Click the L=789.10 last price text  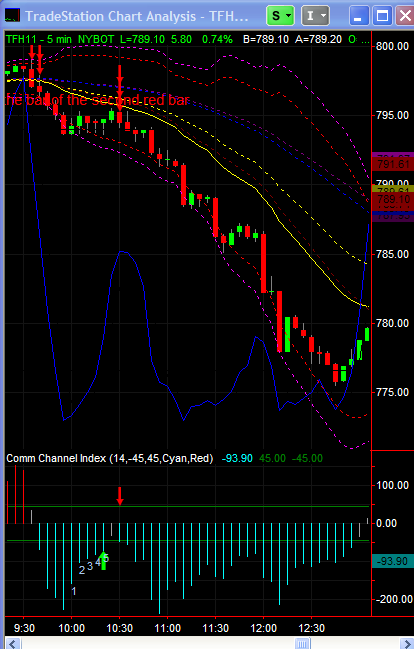[142, 39]
